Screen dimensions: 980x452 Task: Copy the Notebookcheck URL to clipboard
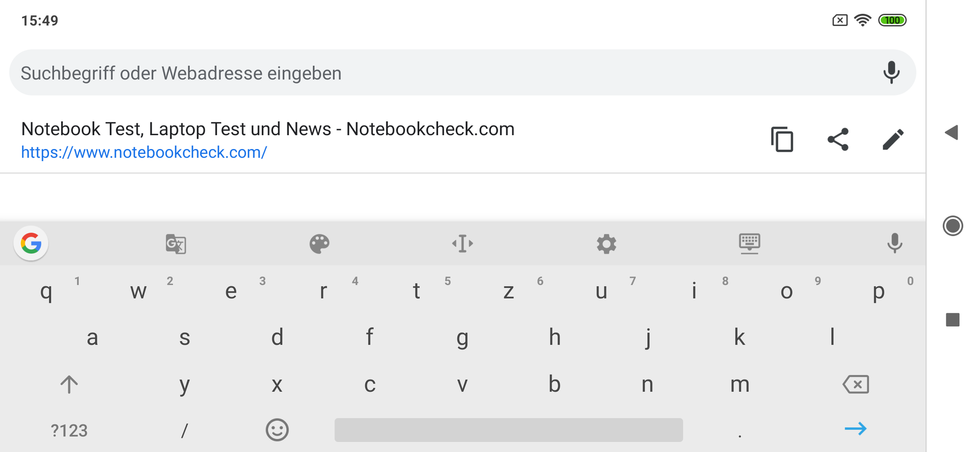point(782,139)
